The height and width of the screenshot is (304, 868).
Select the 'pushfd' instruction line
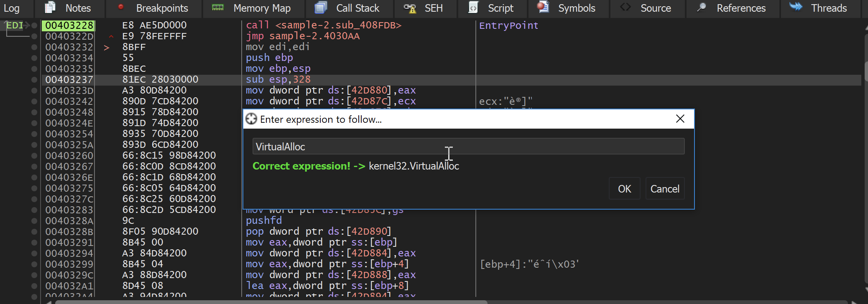(264, 220)
